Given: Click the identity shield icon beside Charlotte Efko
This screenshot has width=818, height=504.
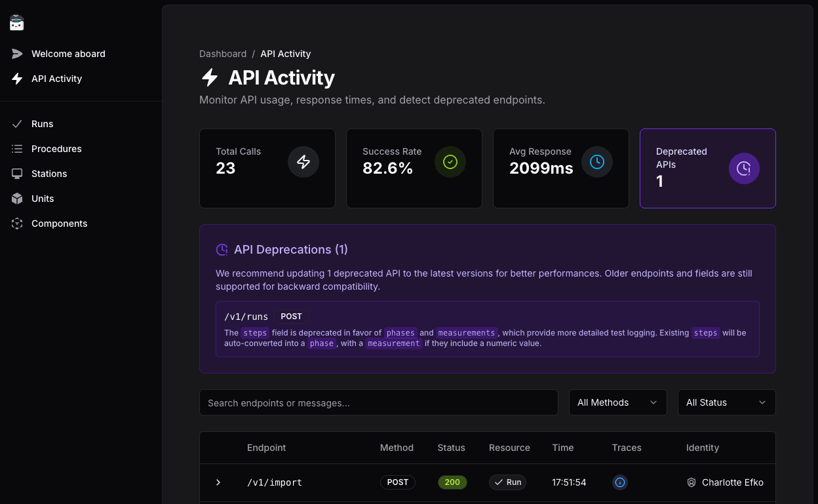Looking at the screenshot, I should (x=691, y=482).
